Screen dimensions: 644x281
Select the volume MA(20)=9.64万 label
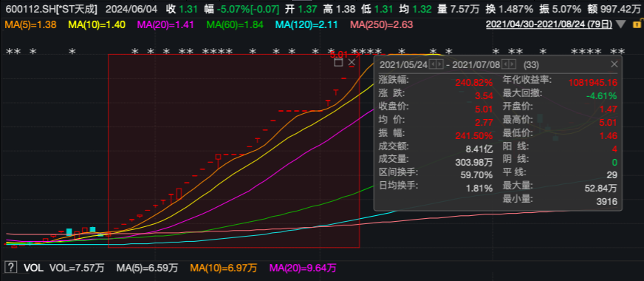(x=302, y=268)
